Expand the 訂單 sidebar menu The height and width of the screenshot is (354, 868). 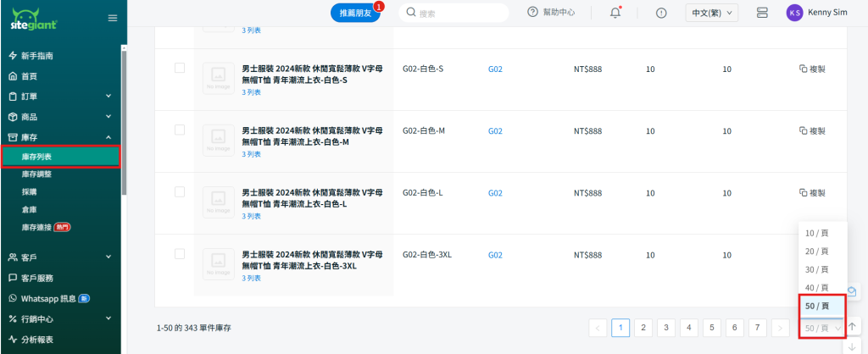click(108, 97)
